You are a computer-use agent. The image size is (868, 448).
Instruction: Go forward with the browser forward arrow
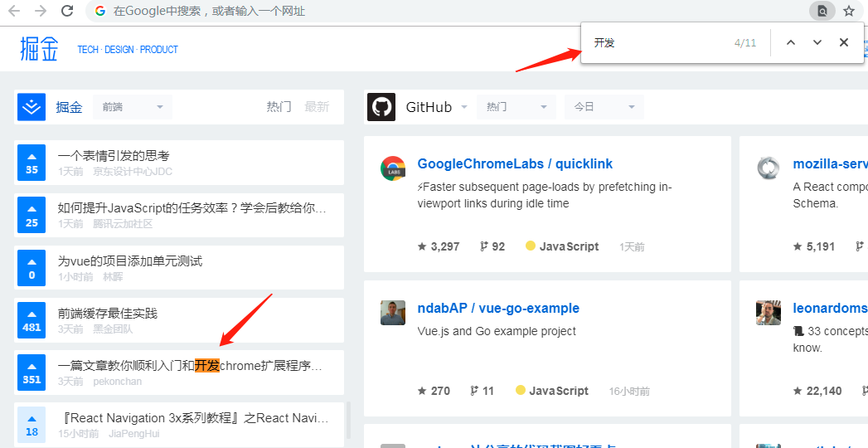(41, 11)
